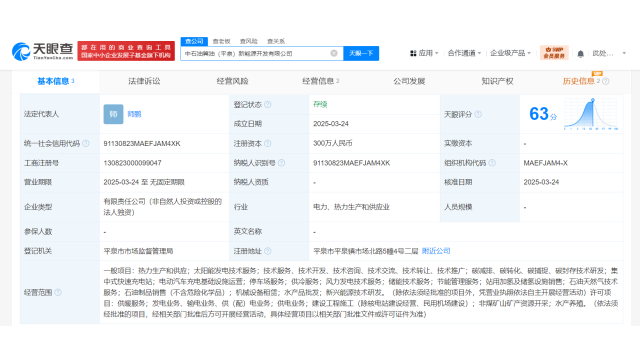The height and width of the screenshot is (360, 640).
Task: Switch to the 知识产权 tab
Action: 497,81
